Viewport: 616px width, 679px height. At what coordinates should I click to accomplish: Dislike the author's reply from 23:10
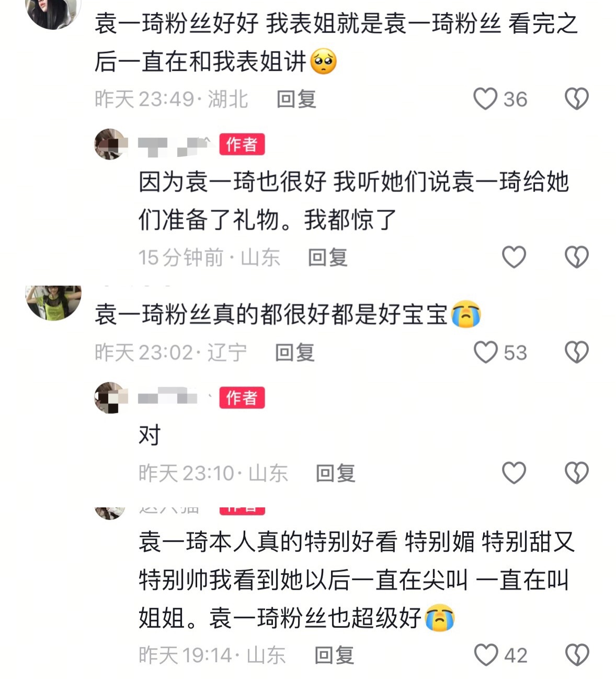click(x=577, y=473)
